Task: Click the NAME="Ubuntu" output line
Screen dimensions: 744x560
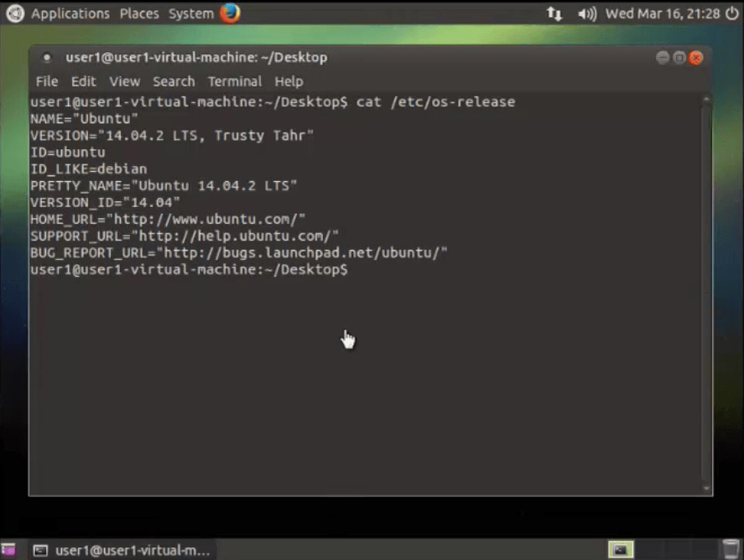Action: (84, 118)
